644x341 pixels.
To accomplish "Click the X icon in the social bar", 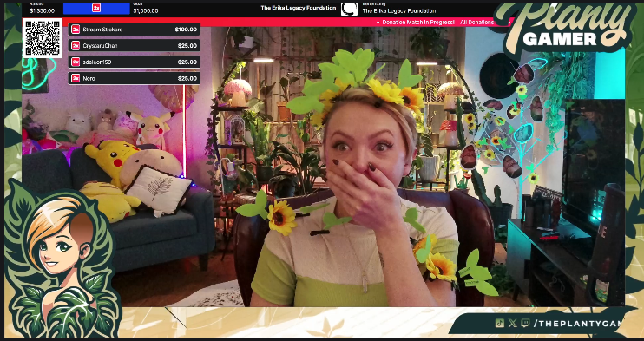I will [x=512, y=323].
